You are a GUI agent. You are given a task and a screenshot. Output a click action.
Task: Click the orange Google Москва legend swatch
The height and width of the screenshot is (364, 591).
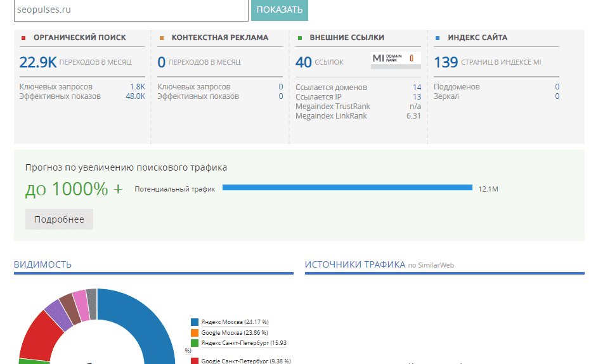tap(195, 333)
